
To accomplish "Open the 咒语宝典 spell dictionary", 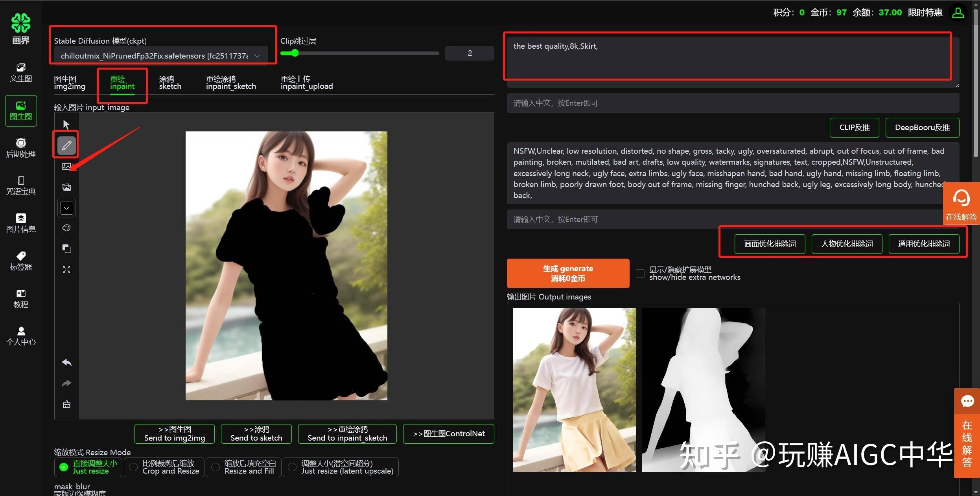I will click(20, 186).
